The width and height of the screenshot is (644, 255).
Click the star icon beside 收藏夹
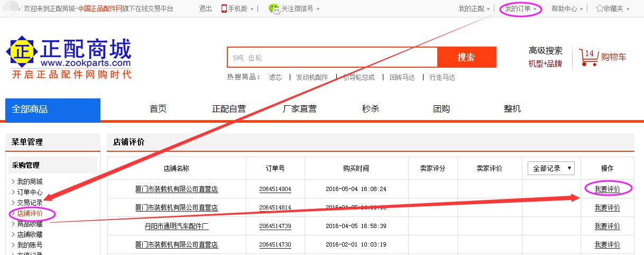(600, 8)
